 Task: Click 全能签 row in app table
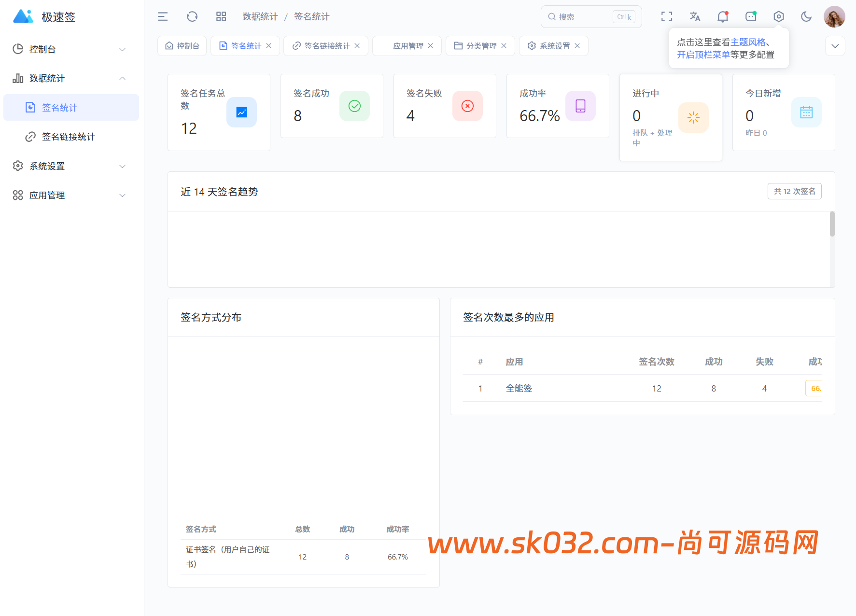(642, 388)
